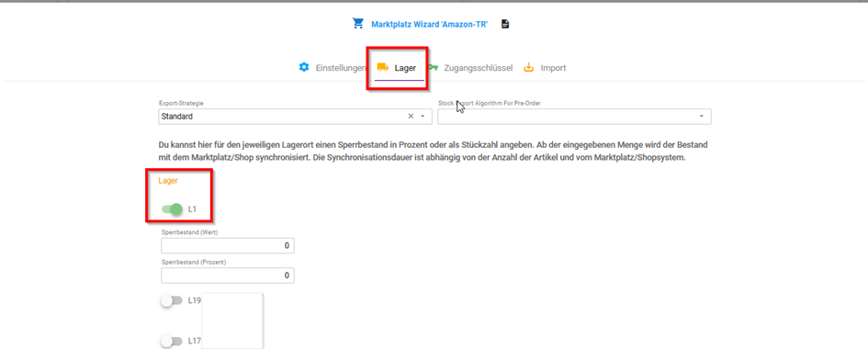Focus the Sperrbestand (Prozent) input field

tap(228, 275)
